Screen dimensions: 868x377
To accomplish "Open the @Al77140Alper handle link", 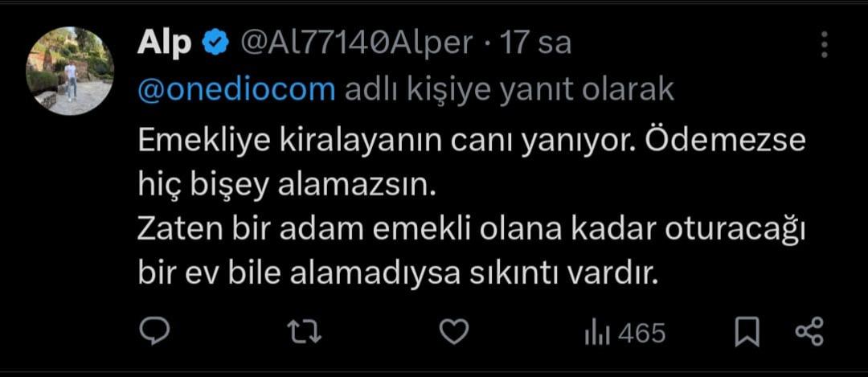I will 356,43.
